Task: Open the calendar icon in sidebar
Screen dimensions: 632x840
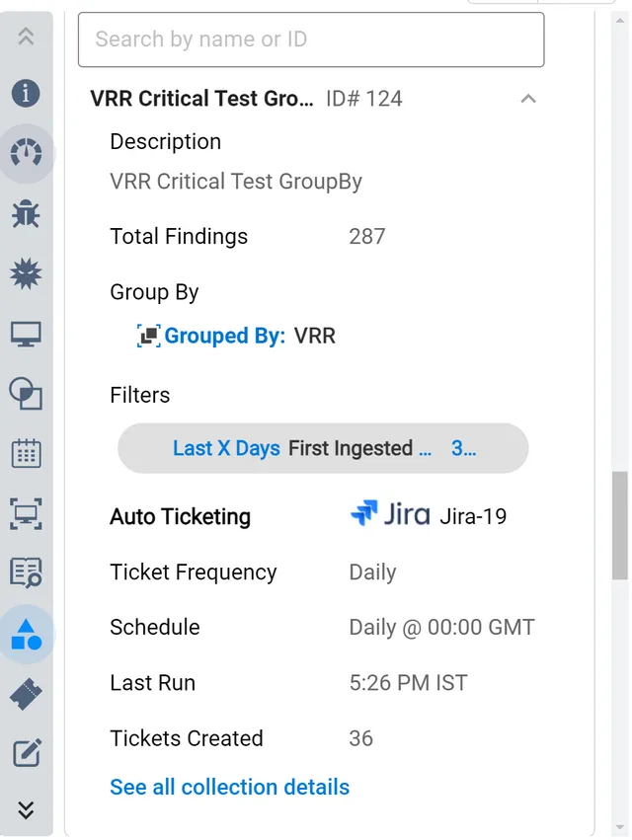Action: pyautogui.click(x=27, y=454)
